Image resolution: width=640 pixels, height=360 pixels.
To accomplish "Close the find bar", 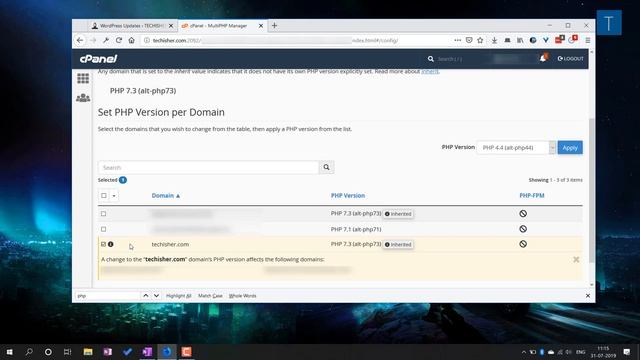I will click(588, 296).
